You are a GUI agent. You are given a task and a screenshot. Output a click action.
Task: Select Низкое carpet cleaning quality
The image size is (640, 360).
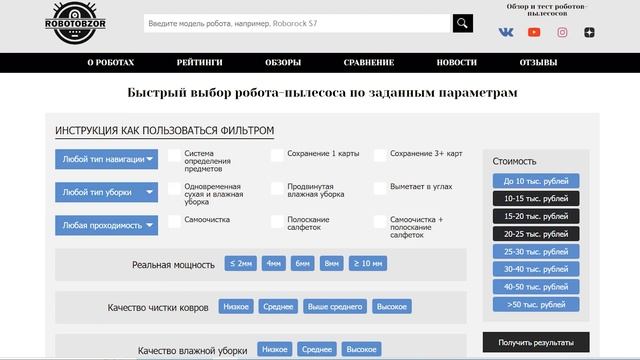coord(236,307)
